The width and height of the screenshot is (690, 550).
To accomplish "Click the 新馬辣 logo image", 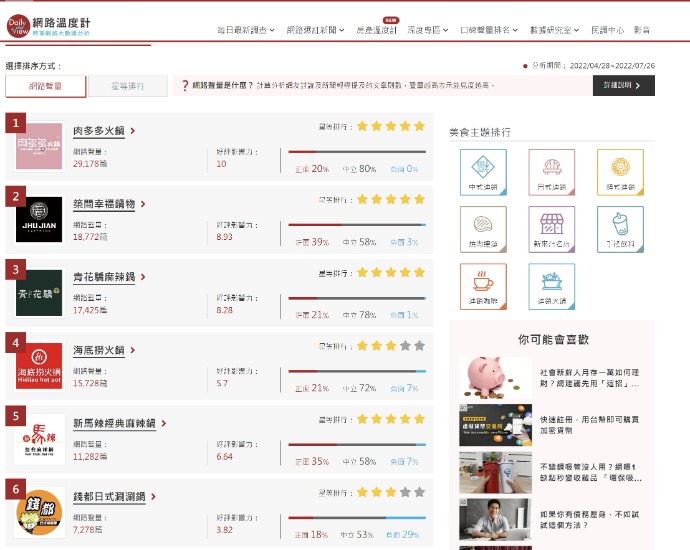I will point(39,439).
